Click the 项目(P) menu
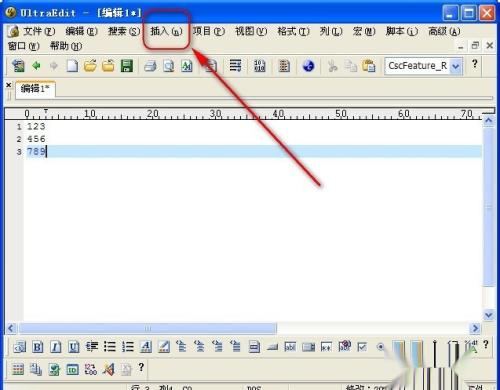 pyautogui.click(x=209, y=31)
